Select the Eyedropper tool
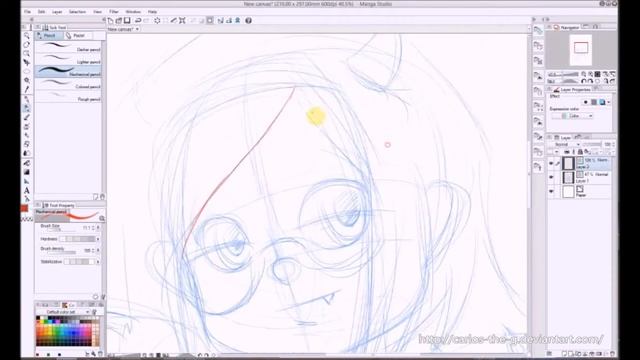This screenshot has height=360, width=640. tap(27, 89)
